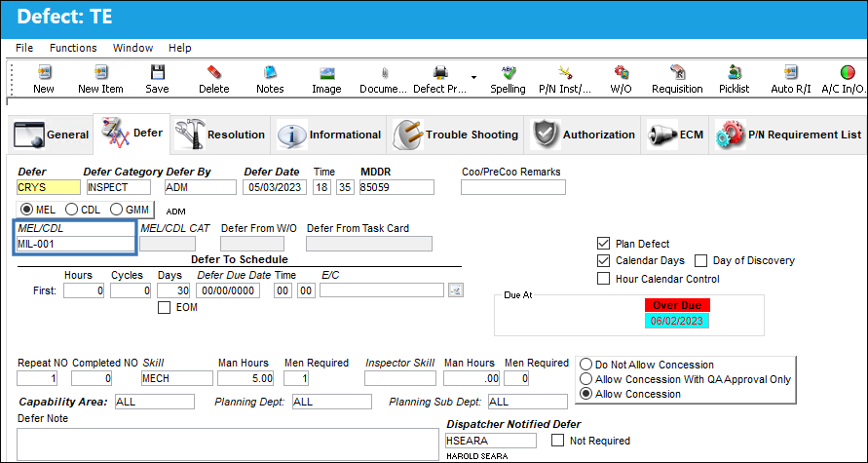Open the Image toolbar icon

(x=326, y=72)
